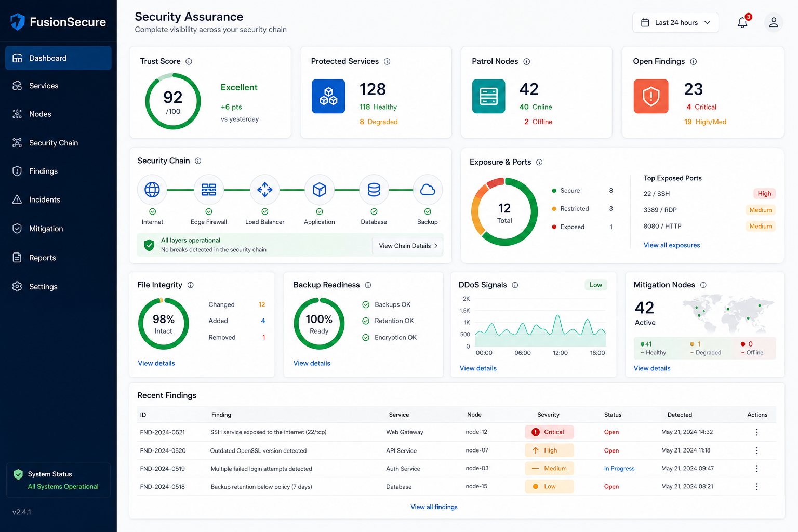Open Mitigation in the sidebar
This screenshot has width=798, height=532.
pos(58,229)
